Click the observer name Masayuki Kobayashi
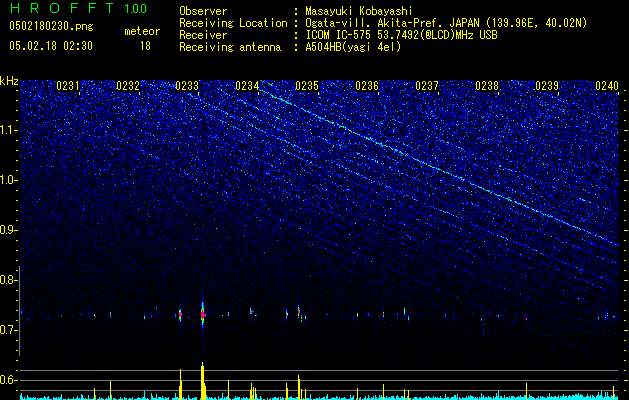Screen dimensions: 629x400 pos(359,11)
